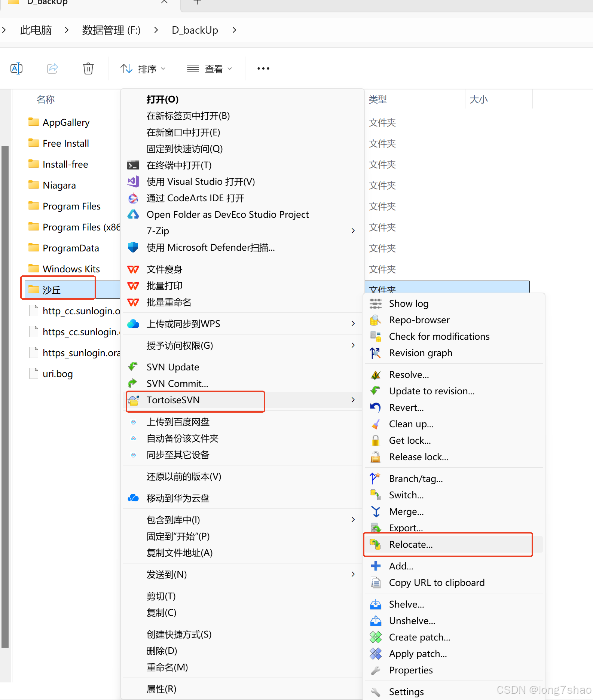Click the Create patch icon
This screenshot has height=700, width=593.
376,638
